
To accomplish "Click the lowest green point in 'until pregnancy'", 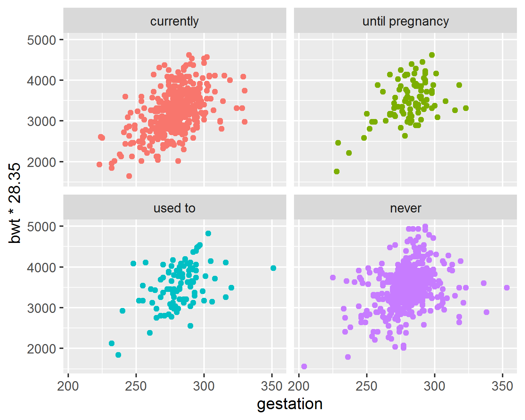I will 337,171.
